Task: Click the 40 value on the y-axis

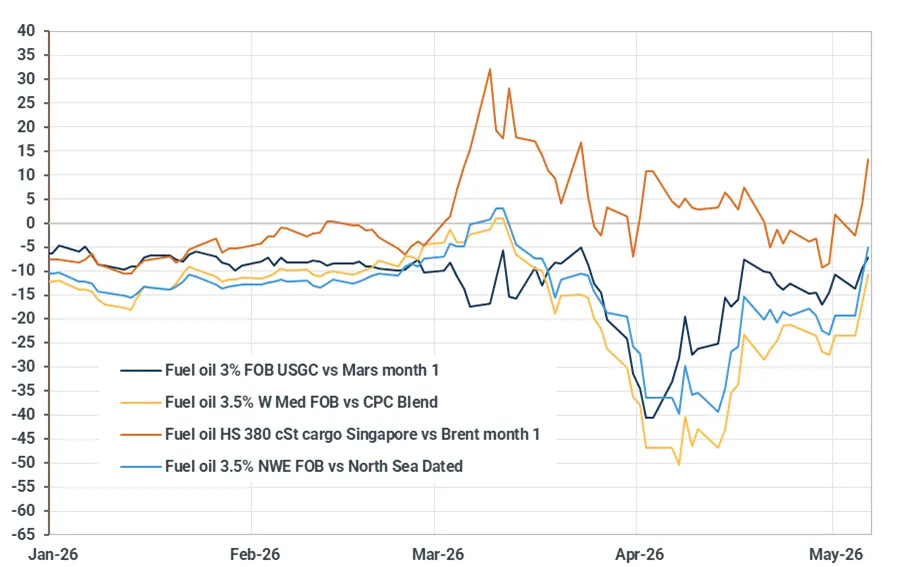Action: 26,31
